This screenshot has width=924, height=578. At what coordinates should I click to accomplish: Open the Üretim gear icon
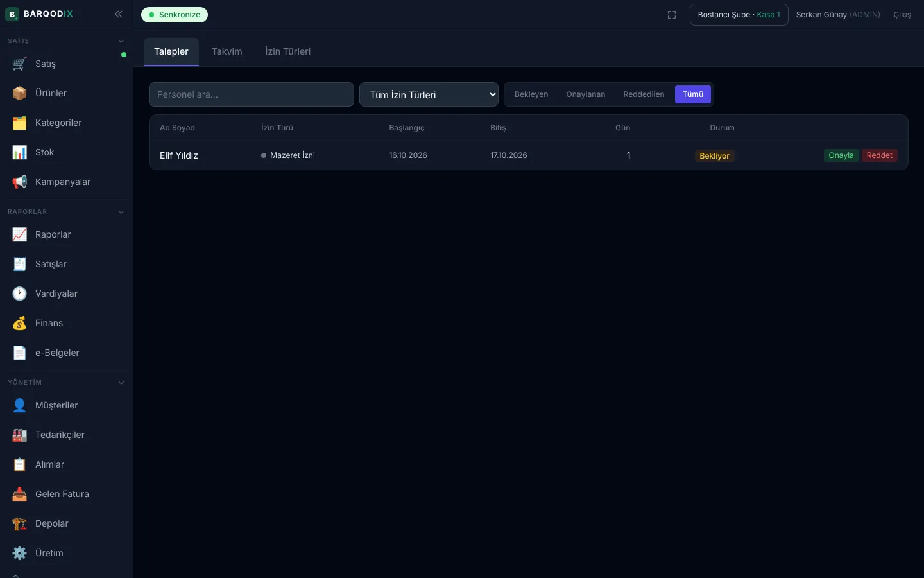19,553
